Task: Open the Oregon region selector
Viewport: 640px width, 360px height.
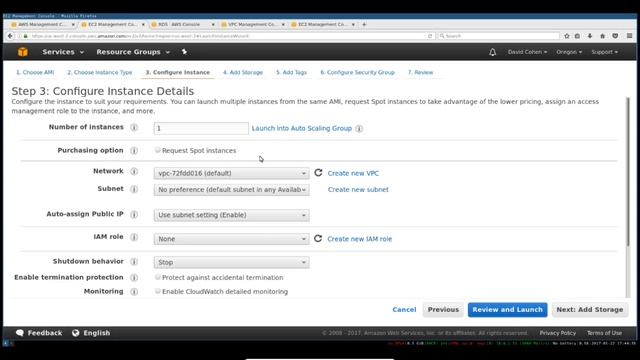Action: click(x=569, y=52)
